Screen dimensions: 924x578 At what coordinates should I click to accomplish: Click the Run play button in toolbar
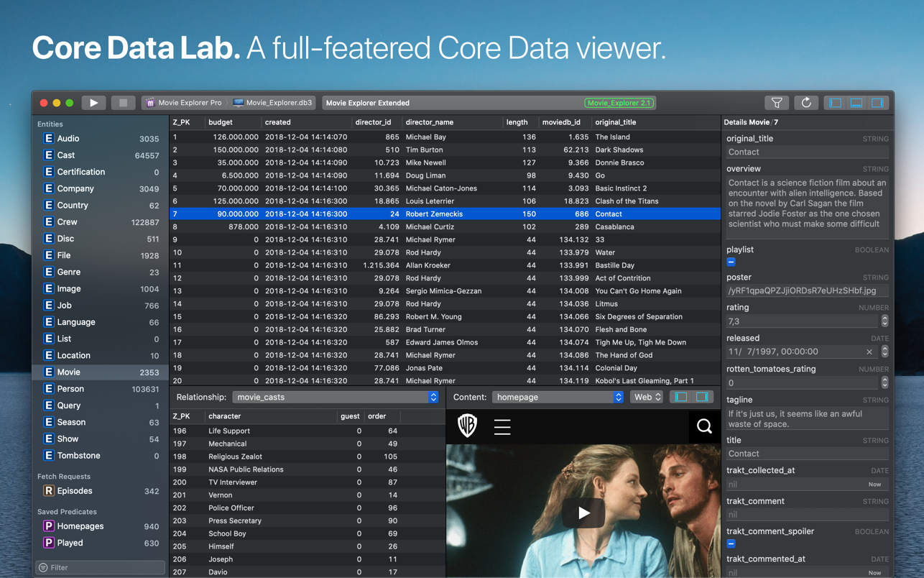tap(93, 103)
